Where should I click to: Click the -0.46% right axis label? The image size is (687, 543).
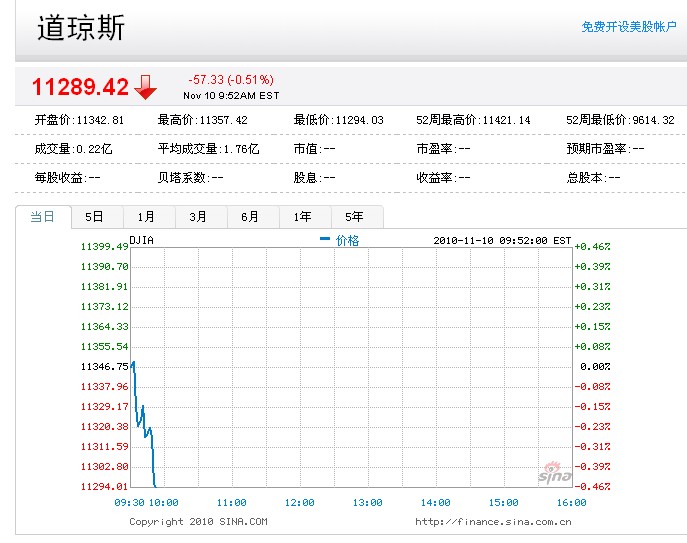coord(592,486)
